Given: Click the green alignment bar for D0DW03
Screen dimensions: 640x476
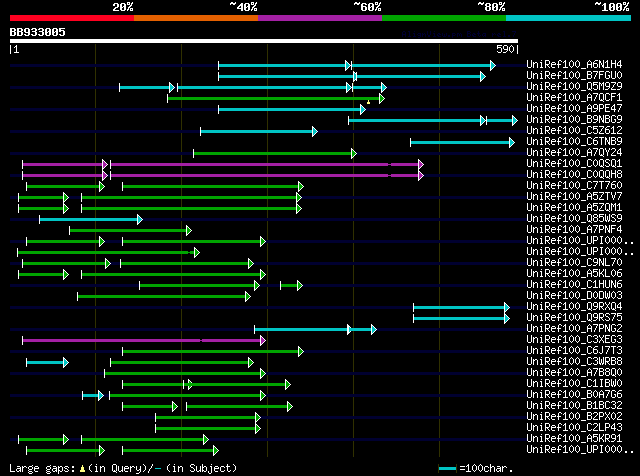Looking at the screenshot, I should pyautogui.click(x=164, y=297).
